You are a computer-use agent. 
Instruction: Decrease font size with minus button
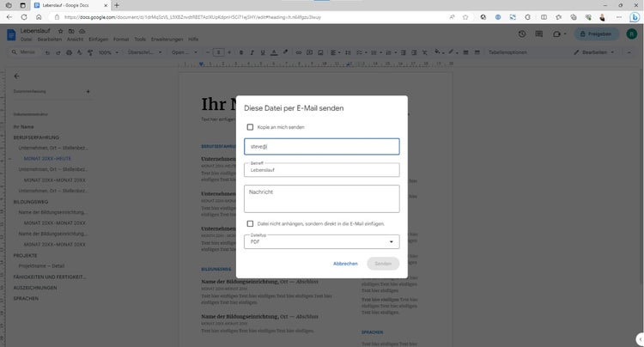(x=208, y=52)
